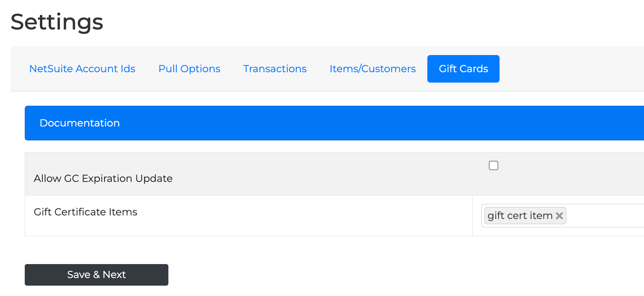Screen dimensions: 644x296
Task: Go to the Transactions tab
Action: pos(275,69)
